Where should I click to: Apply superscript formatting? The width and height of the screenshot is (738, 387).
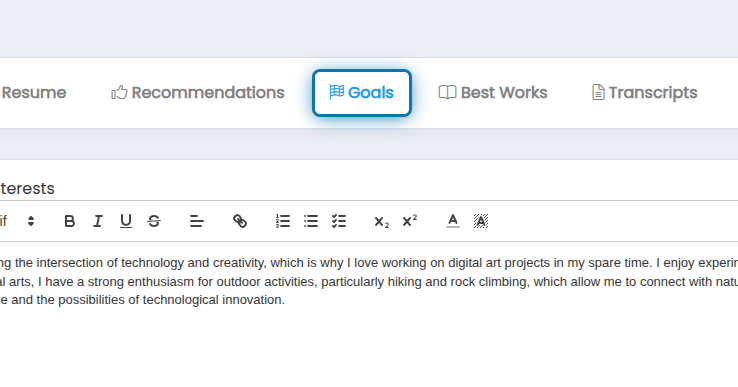tap(409, 221)
